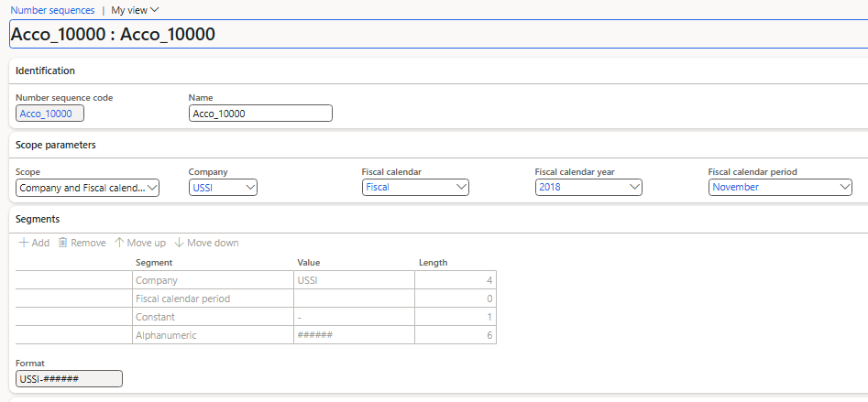The height and width of the screenshot is (402, 868).
Task: Select the Constant segment value cell
Action: click(355, 317)
